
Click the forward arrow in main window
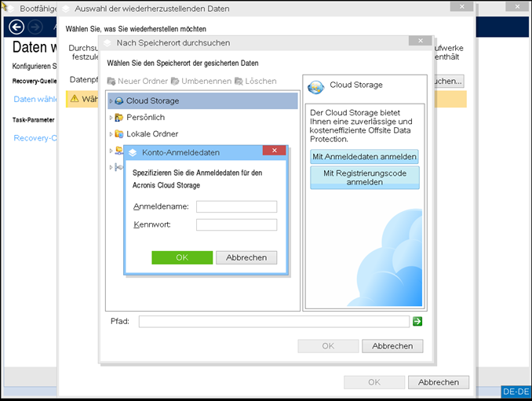tap(35, 27)
